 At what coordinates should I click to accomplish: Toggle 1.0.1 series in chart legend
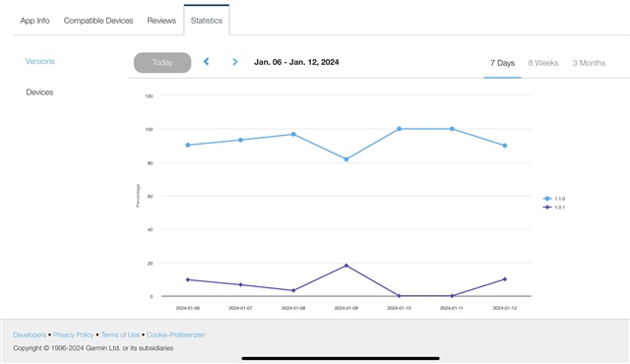tap(554, 207)
